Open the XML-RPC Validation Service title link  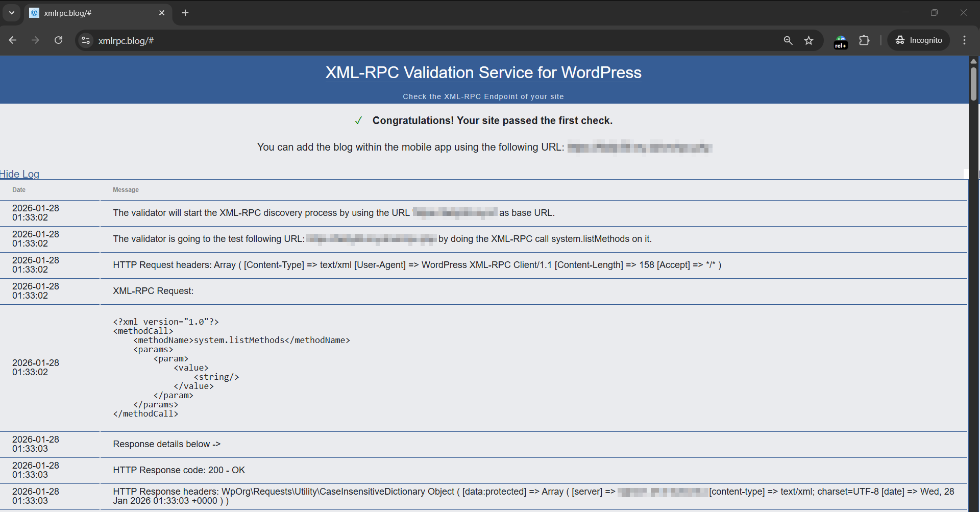(483, 72)
